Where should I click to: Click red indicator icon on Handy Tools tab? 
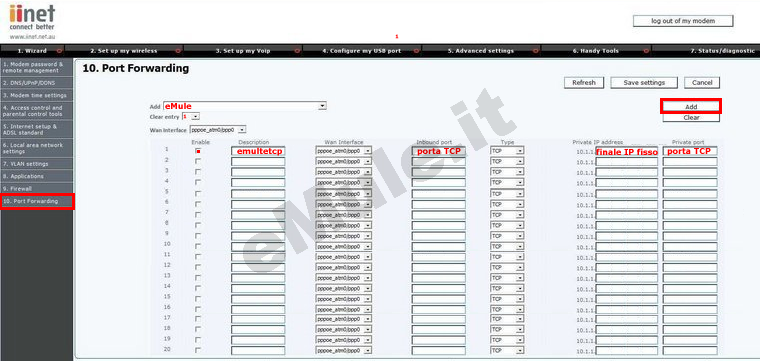(646, 50)
